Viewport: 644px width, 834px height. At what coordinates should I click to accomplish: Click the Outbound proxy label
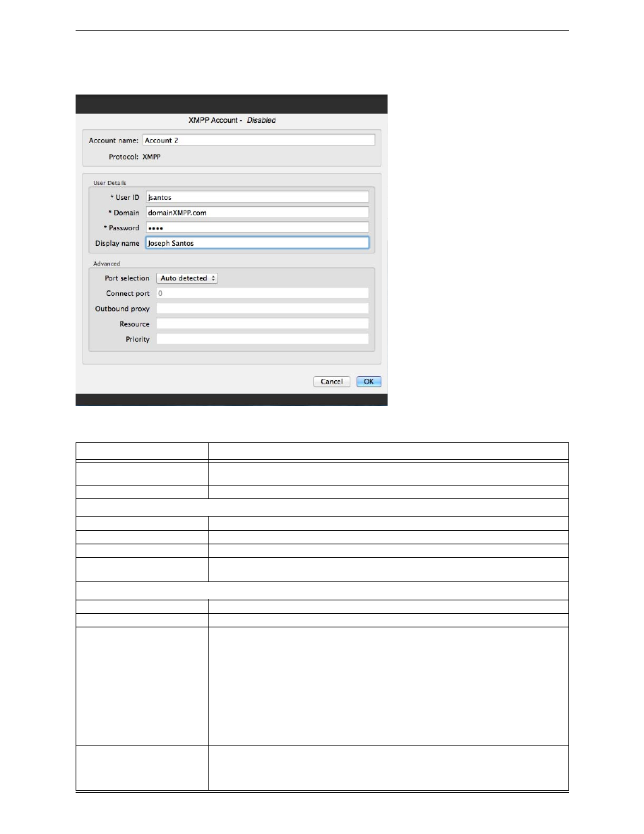point(122,309)
